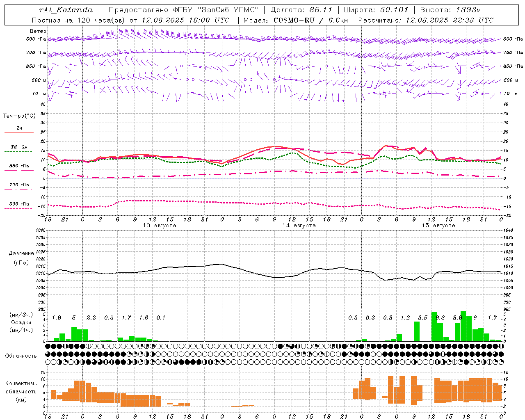525x420 pixels.
Task: Click the 14 августа date label
Action: pos(299,226)
